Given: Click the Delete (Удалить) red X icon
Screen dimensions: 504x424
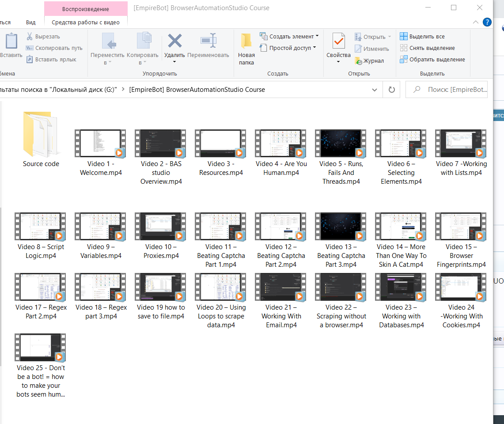Looking at the screenshot, I should click(x=174, y=42).
